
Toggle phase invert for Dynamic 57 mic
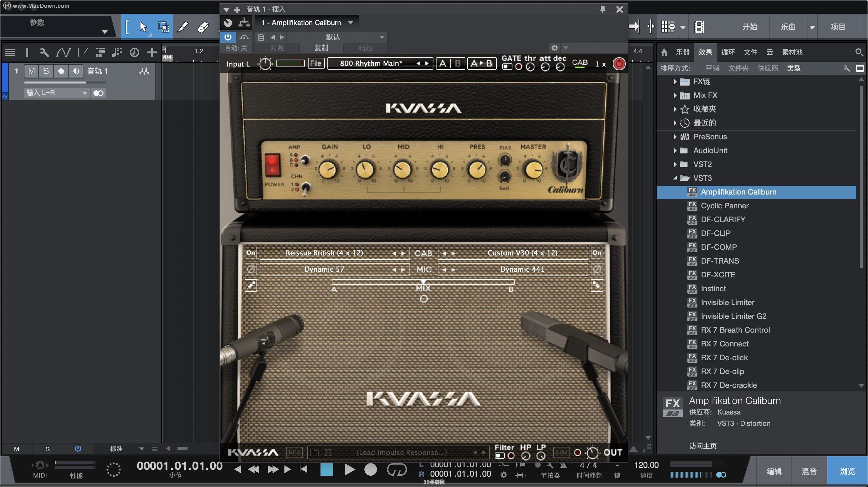pyautogui.click(x=251, y=270)
